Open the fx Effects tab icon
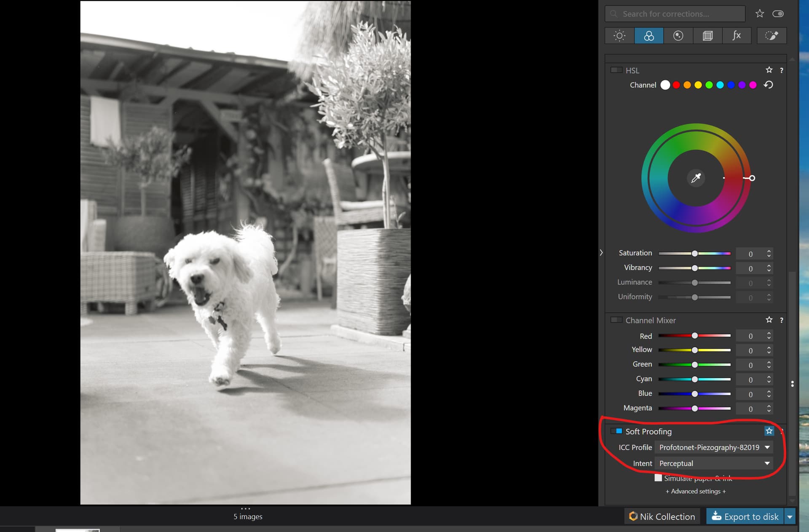Screen dimensions: 809x532 (737, 36)
